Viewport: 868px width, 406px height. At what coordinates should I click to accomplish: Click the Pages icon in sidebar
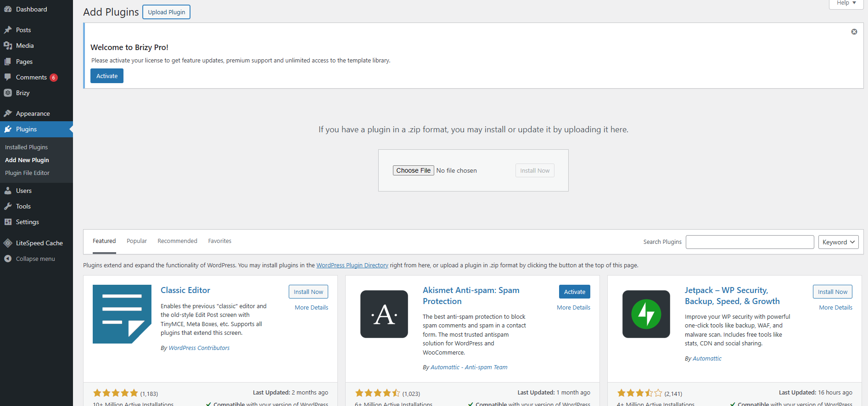click(8, 62)
